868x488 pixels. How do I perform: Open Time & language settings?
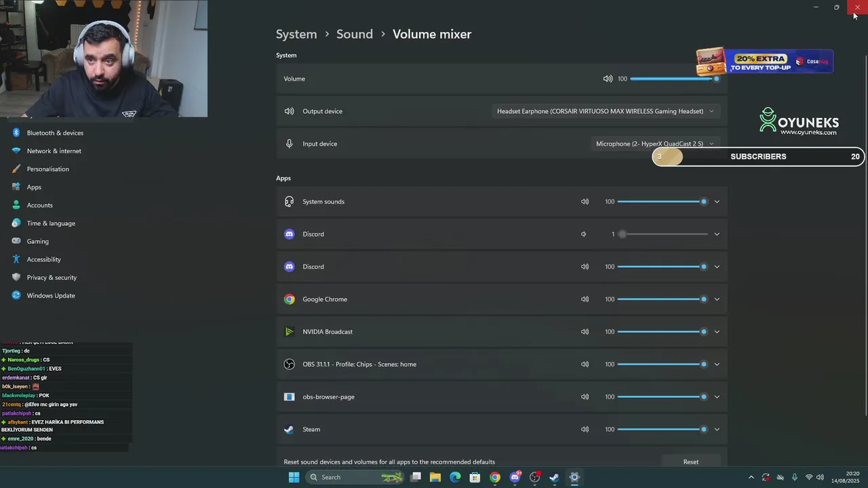[51, 223]
